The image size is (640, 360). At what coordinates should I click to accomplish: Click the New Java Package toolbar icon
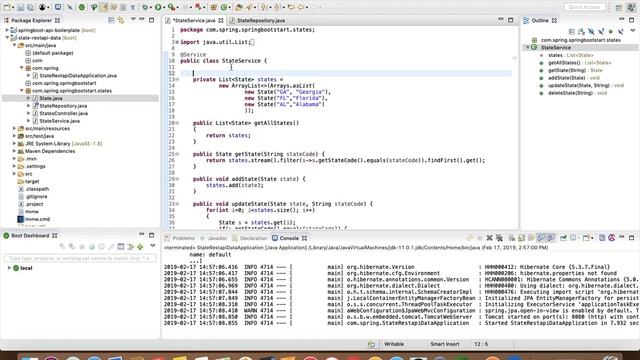213,7
